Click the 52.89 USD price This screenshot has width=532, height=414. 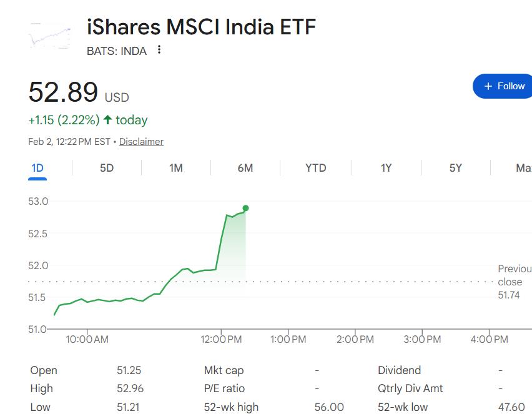[x=64, y=92]
